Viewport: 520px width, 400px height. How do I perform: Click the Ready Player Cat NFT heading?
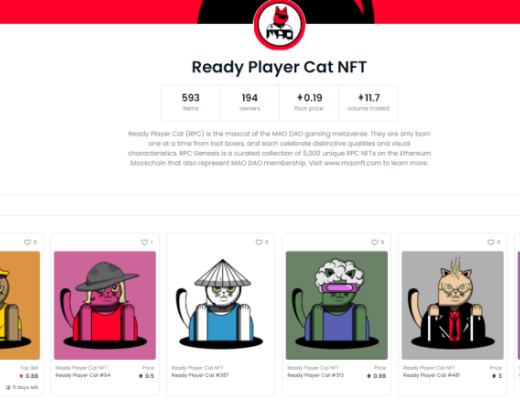tap(279, 67)
